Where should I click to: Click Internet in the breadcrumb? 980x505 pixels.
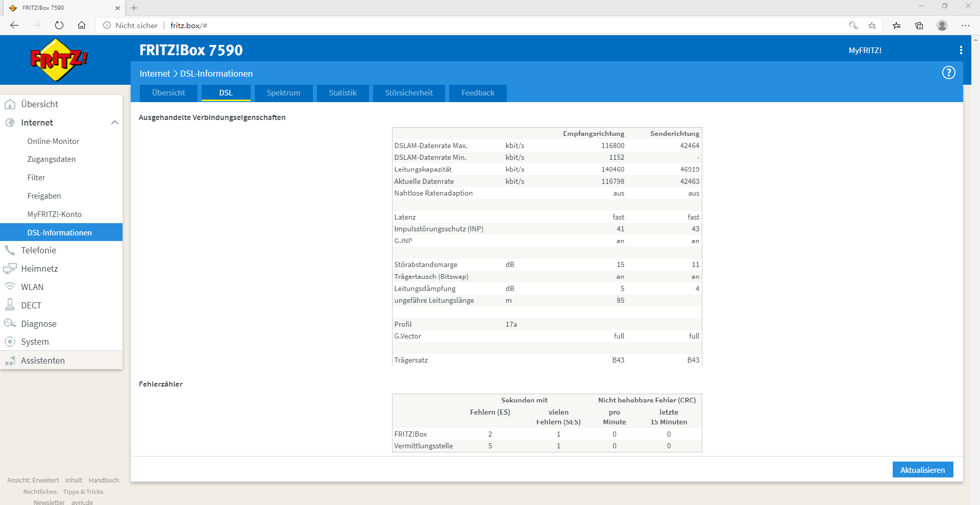coord(155,74)
